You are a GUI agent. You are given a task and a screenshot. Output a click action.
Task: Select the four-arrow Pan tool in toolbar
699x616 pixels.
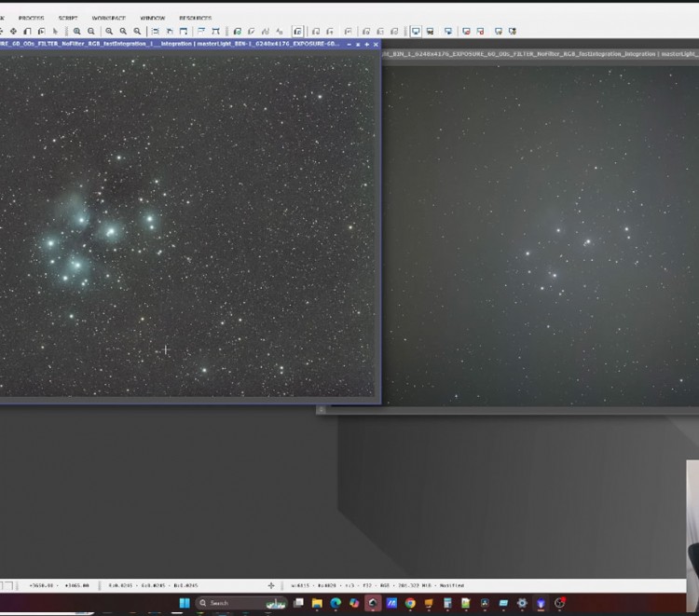click(13, 31)
